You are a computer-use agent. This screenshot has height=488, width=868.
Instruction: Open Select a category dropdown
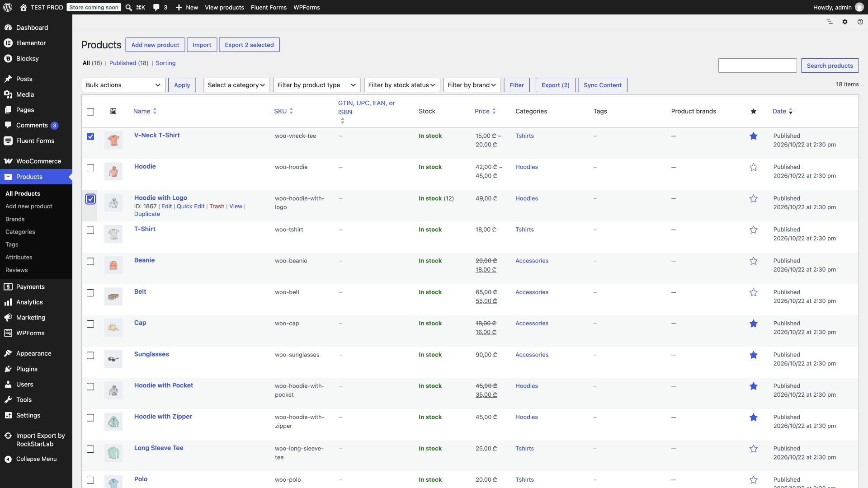click(236, 85)
